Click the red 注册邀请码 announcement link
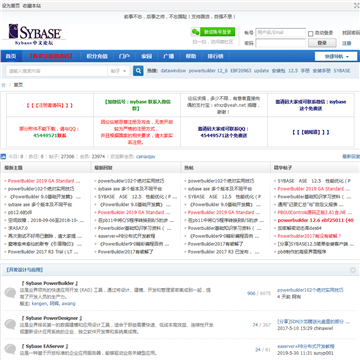The width and height of the screenshot is (360, 360). 49,105
